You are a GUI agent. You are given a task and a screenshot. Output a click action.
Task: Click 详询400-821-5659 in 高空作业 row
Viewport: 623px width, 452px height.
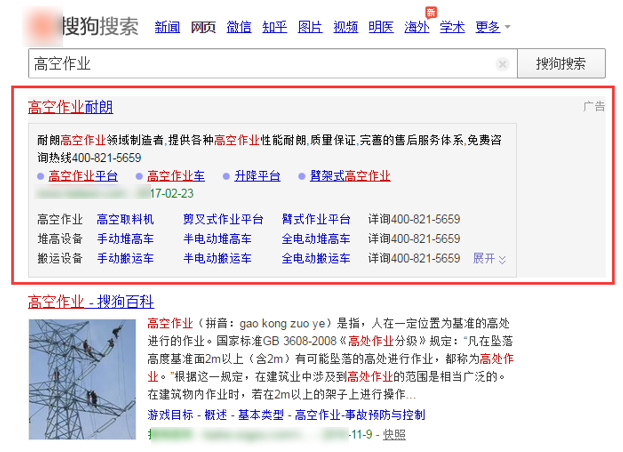(x=414, y=219)
